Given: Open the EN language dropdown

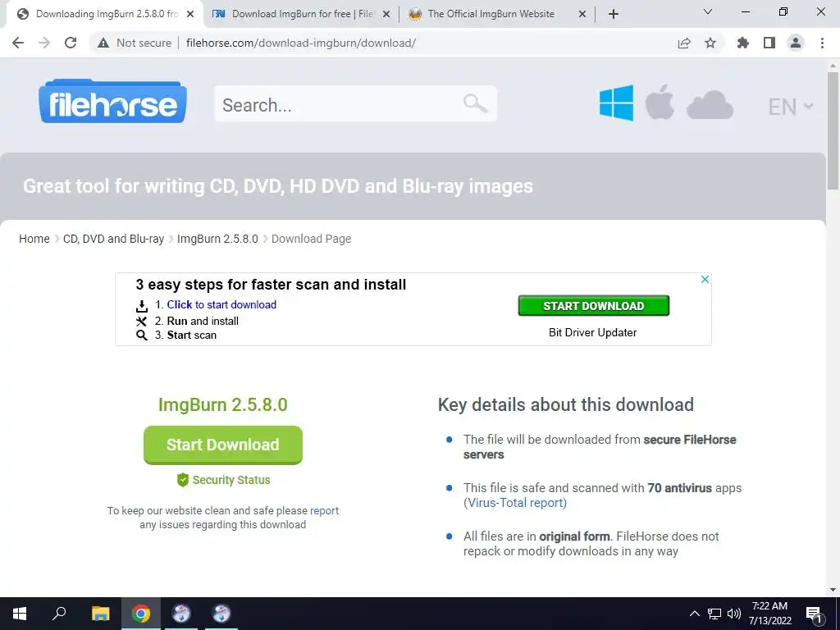Looking at the screenshot, I should (x=791, y=107).
